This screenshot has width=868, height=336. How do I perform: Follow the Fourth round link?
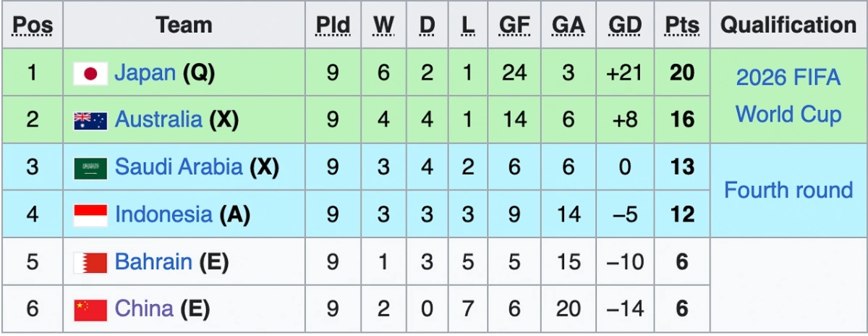coord(788,190)
